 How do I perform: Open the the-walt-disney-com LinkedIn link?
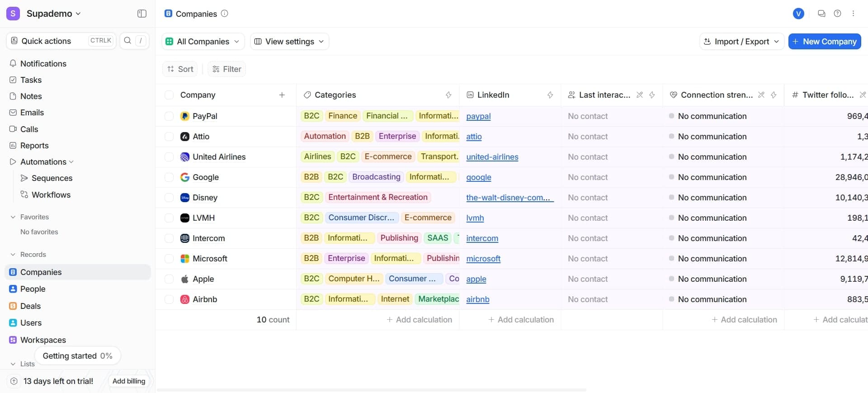510,198
